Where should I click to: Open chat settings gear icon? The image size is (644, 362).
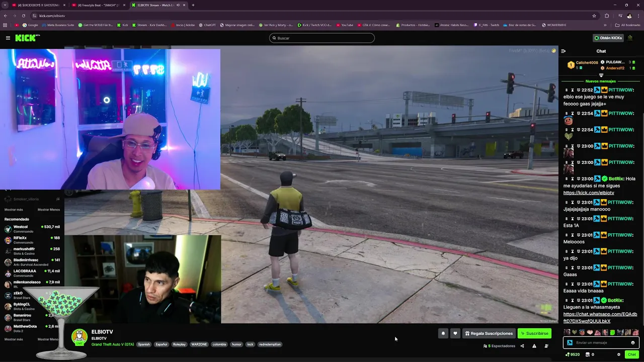pos(619,354)
